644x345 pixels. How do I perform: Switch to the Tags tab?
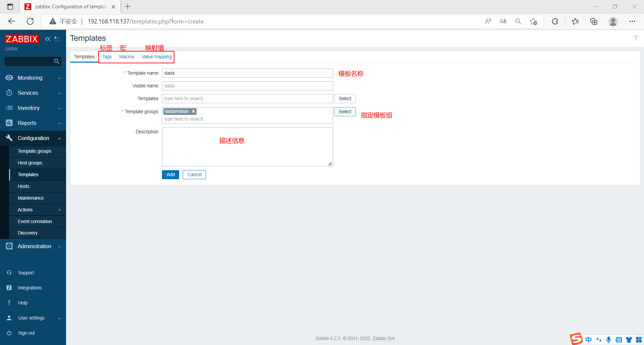107,57
